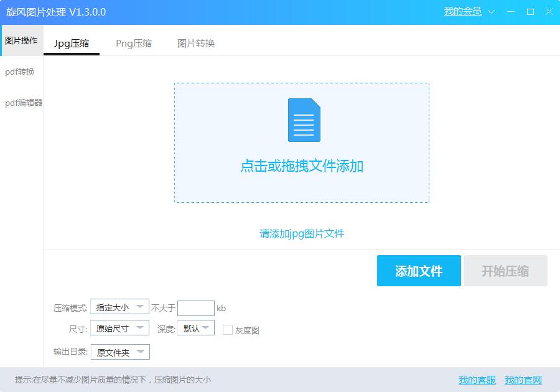Expand the 我的会员 member menu chevron
The width and height of the screenshot is (560, 392).
pyautogui.click(x=491, y=11)
